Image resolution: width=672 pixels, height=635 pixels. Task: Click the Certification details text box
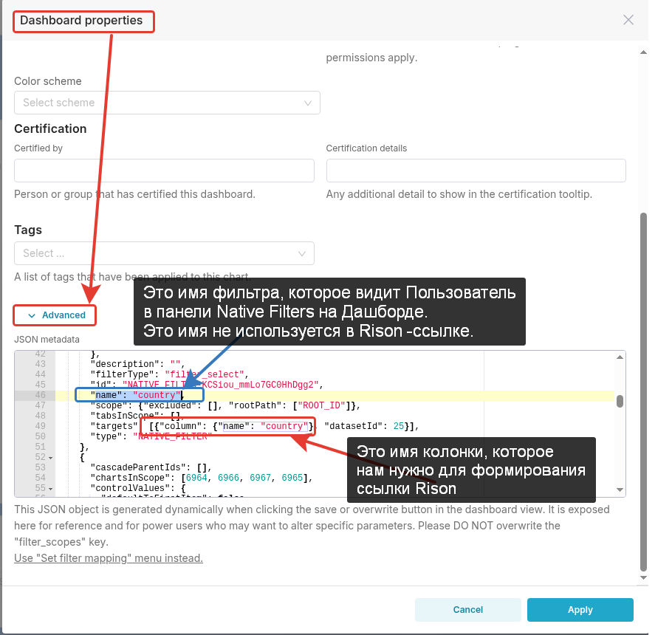point(476,171)
